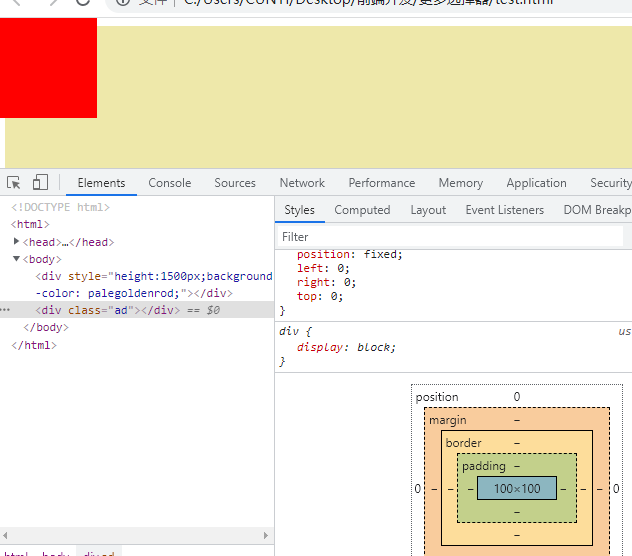Show the Event Listeners tab
This screenshot has height=556, width=632.
click(x=504, y=210)
